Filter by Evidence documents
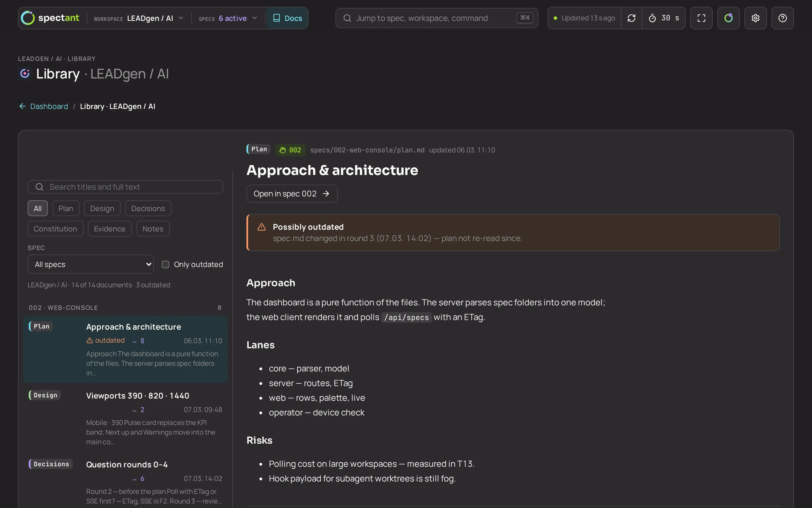The height and width of the screenshot is (508, 812). pyautogui.click(x=110, y=229)
